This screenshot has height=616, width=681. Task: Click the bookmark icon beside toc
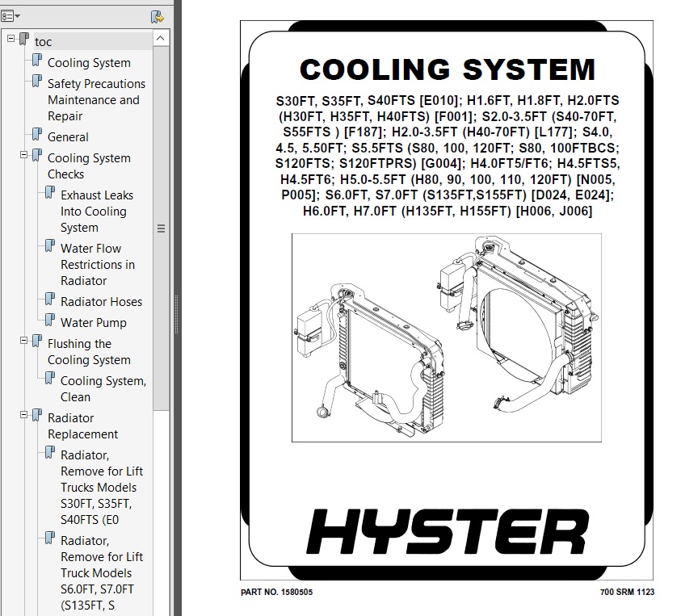click(24, 39)
